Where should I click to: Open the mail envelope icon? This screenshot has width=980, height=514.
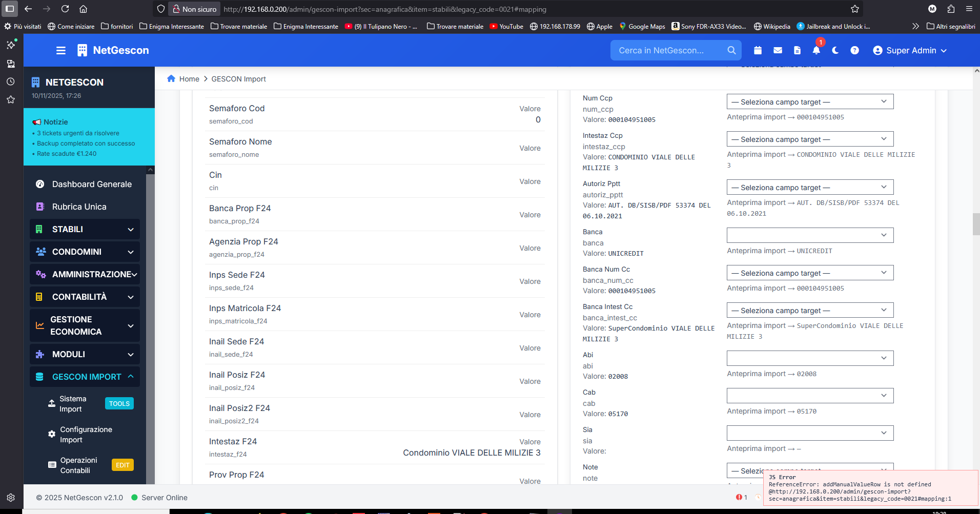tap(778, 50)
